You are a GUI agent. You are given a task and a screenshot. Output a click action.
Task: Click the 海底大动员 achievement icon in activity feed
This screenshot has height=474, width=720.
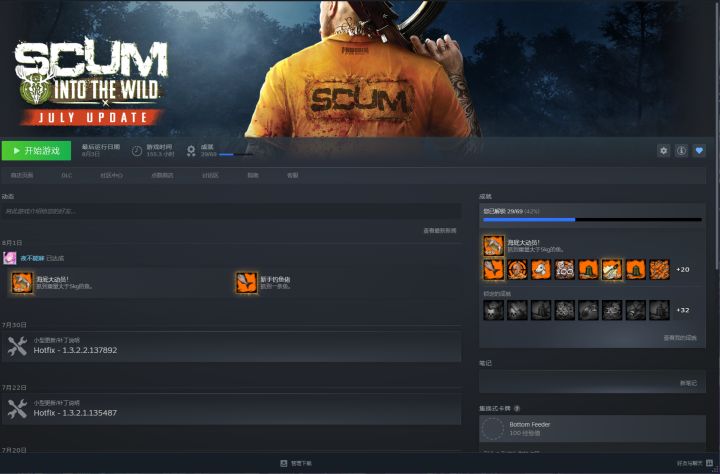tap(22, 282)
